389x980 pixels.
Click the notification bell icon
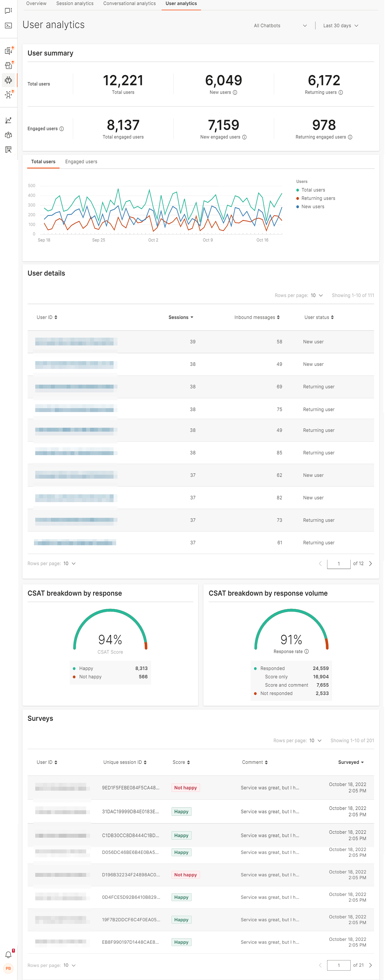coord(8,954)
